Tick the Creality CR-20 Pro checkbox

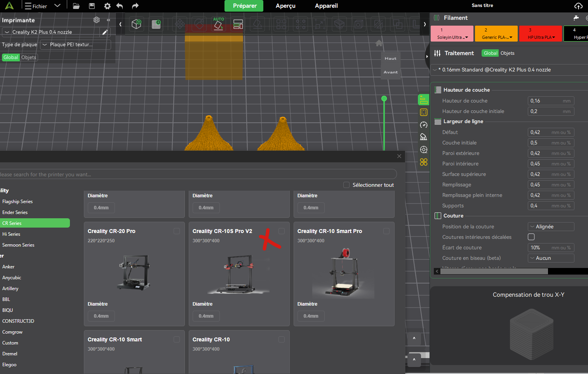177,231
